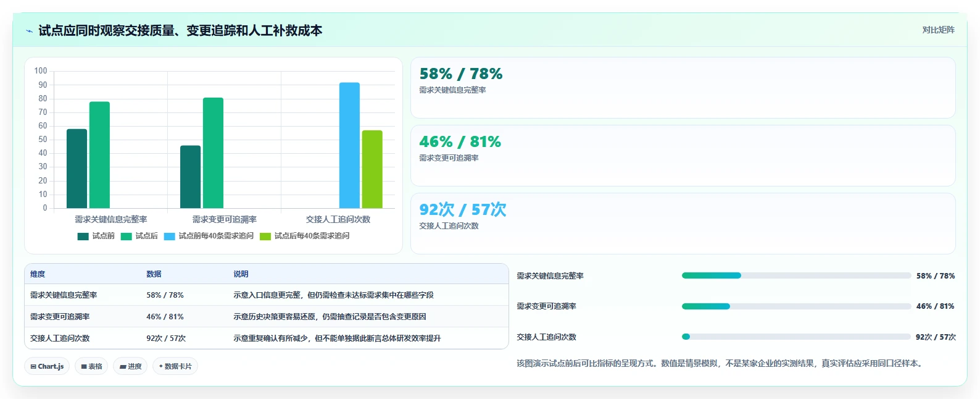Click the 46% / 81% label beside progress bar

pos(936,306)
